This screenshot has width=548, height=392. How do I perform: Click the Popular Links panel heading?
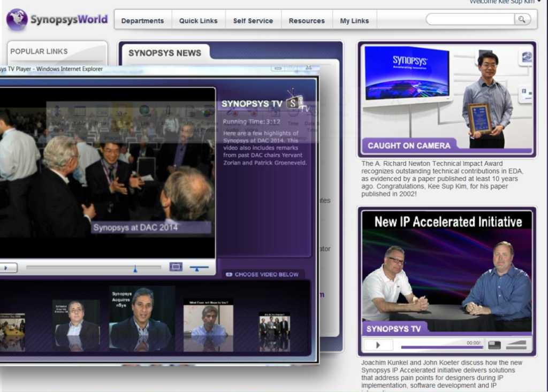click(39, 51)
